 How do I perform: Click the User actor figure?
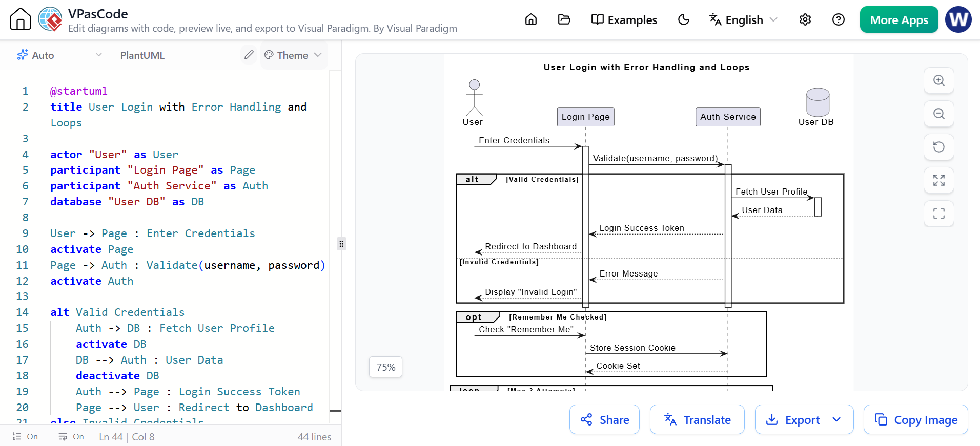tap(474, 98)
